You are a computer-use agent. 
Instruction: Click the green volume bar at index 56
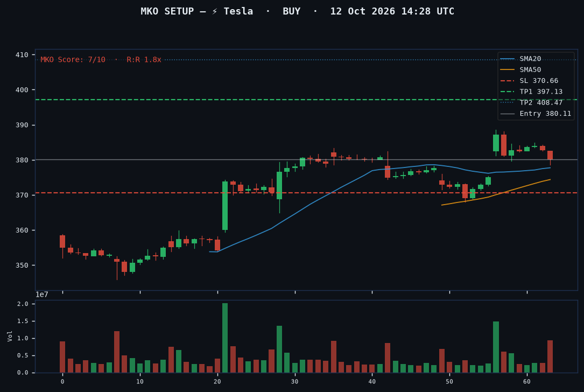[x=496, y=347]
